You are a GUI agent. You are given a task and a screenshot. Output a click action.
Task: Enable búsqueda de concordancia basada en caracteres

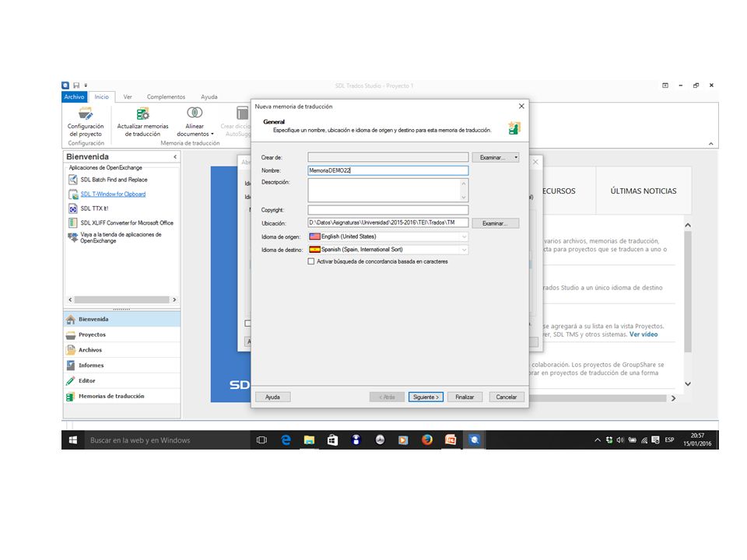tap(311, 261)
